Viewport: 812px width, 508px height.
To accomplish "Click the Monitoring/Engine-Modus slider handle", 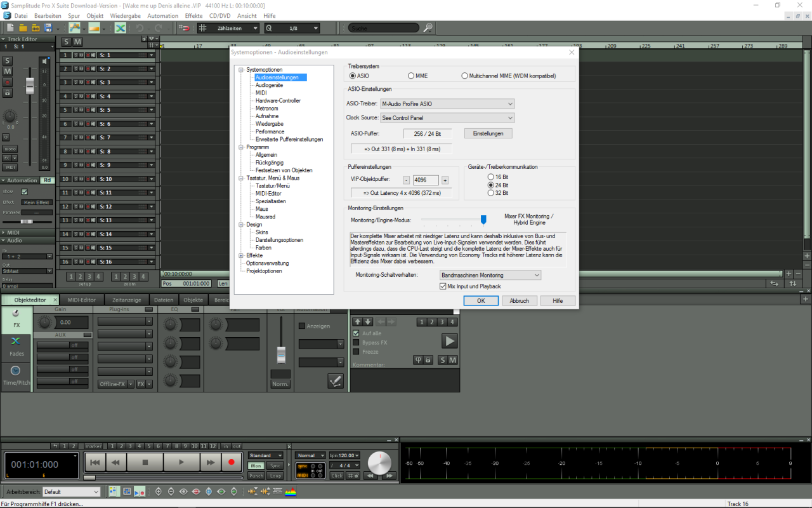I will pyautogui.click(x=483, y=220).
